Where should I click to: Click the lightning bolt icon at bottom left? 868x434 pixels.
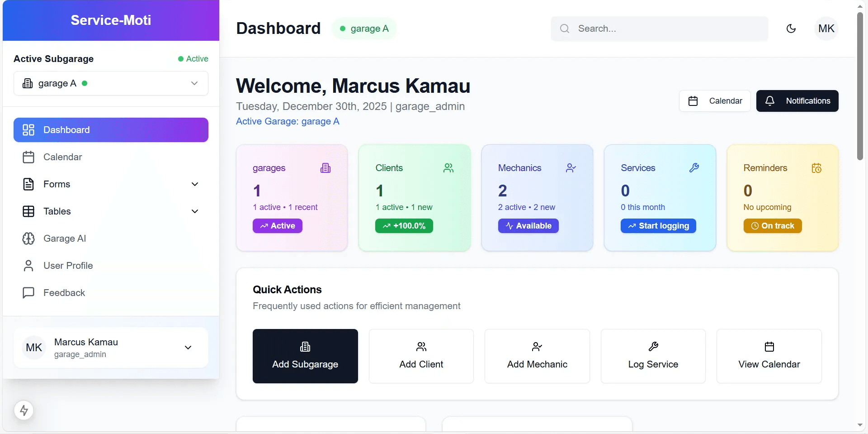click(x=24, y=410)
